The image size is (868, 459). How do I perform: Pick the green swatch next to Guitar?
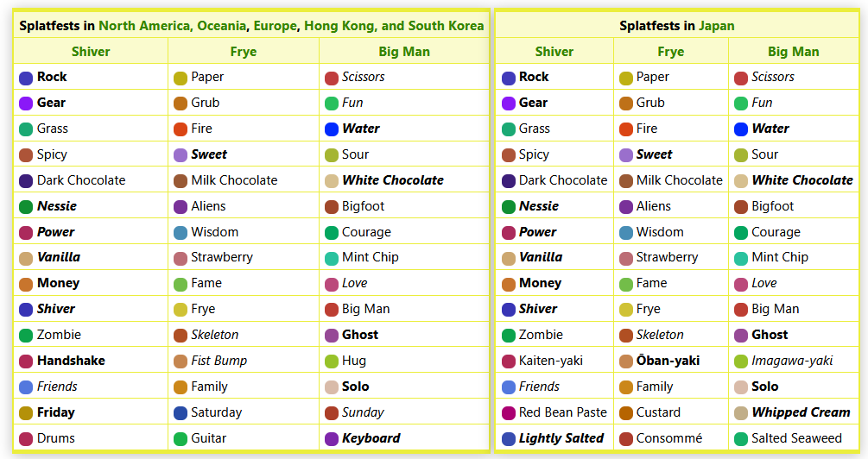click(181, 439)
